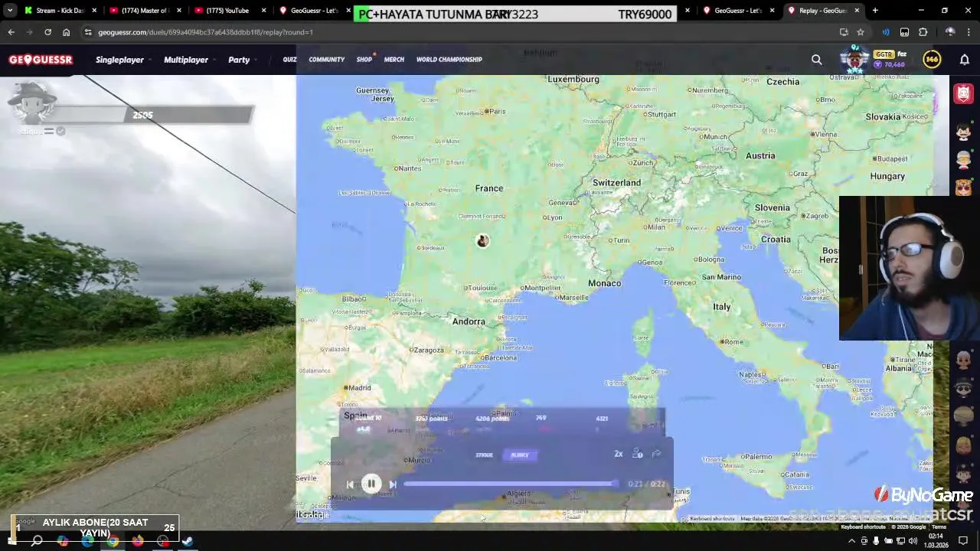980x551 pixels.
Task: Click the replay progress bar
Action: point(511,484)
